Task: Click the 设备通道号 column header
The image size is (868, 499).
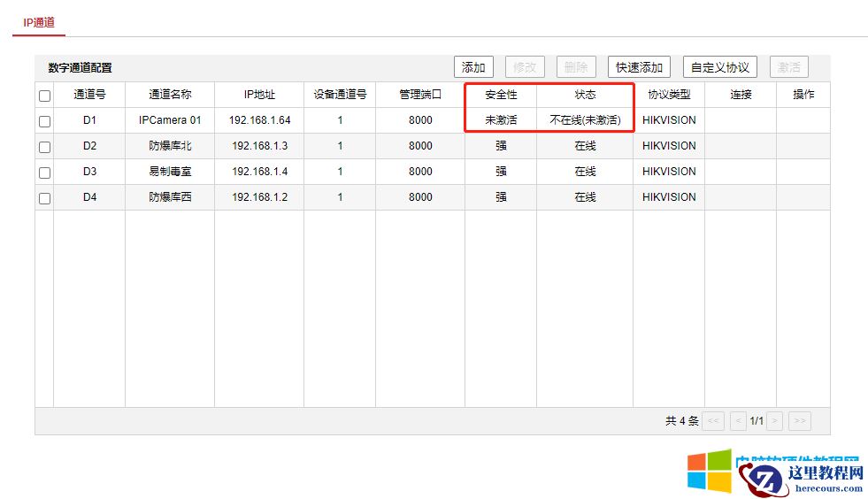Action: [x=340, y=95]
